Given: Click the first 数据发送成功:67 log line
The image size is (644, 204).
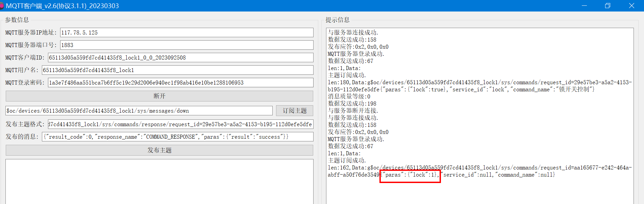Looking at the screenshot, I should [x=351, y=61].
